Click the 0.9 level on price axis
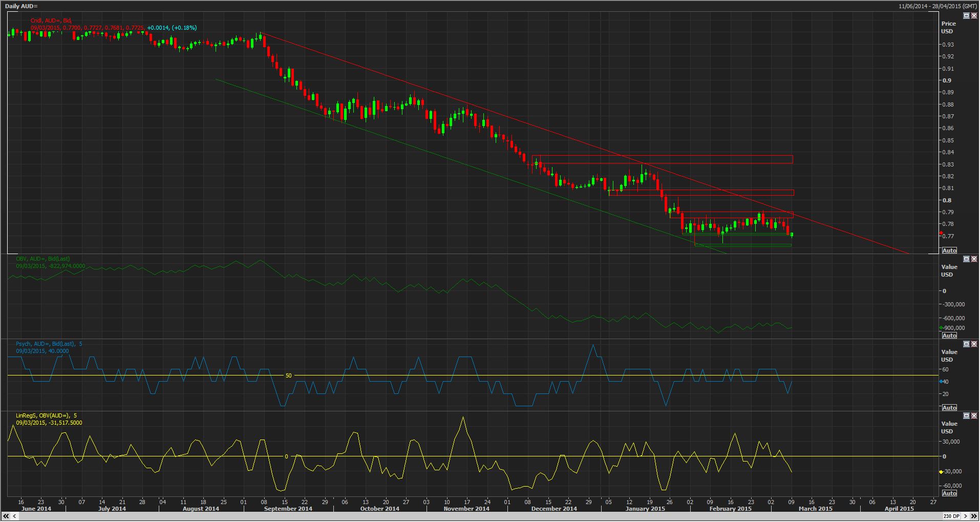 point(946,80)
